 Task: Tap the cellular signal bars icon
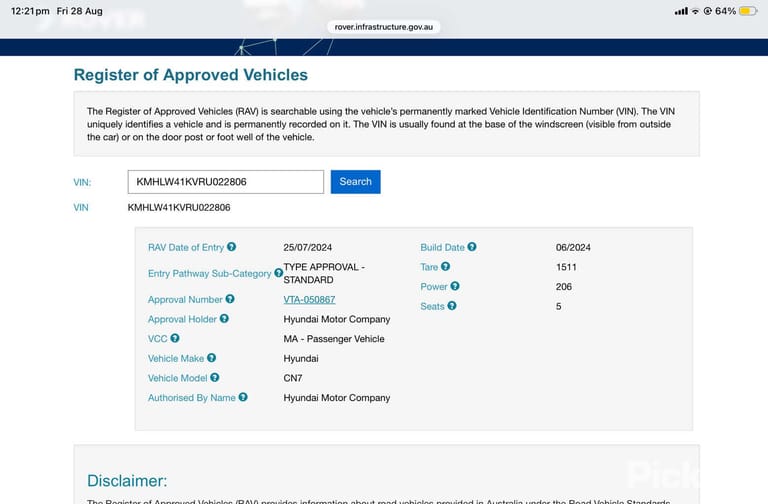click(681, 11)
